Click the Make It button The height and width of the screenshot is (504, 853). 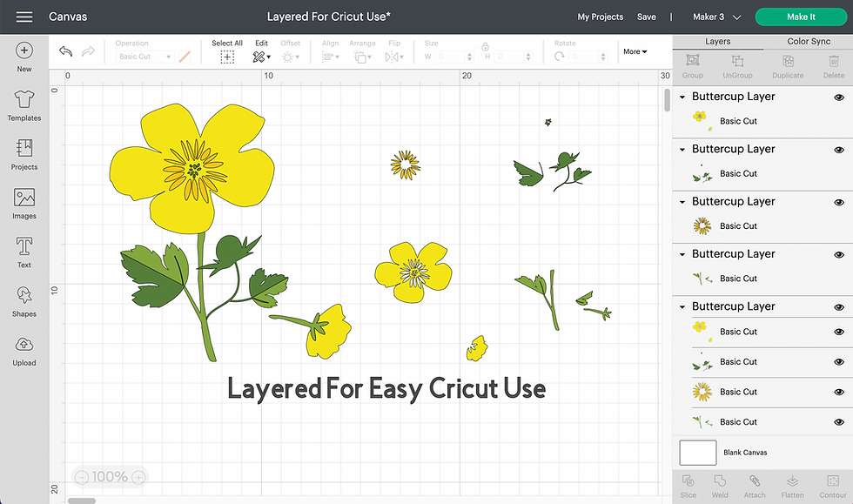pos(801,17)
